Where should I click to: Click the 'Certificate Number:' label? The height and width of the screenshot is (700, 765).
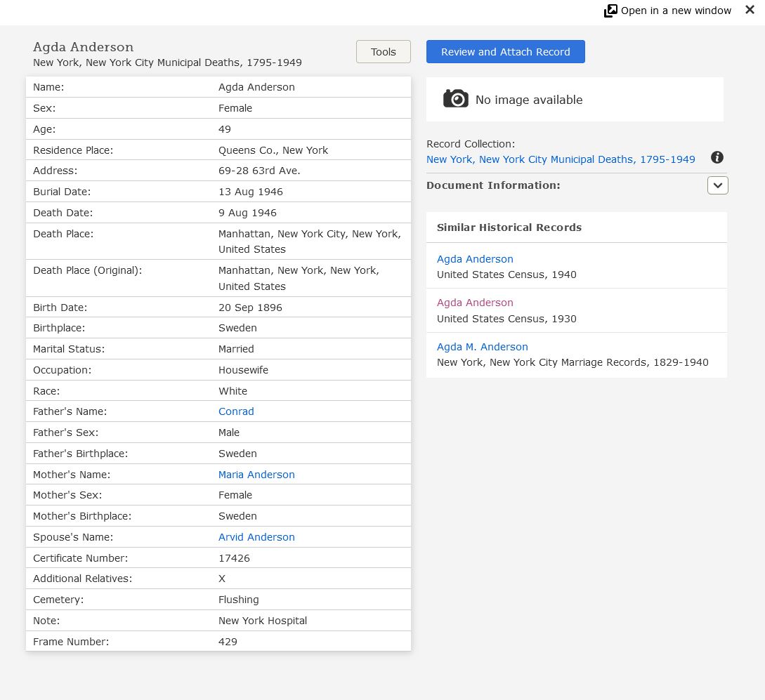[x=81, y=558]
